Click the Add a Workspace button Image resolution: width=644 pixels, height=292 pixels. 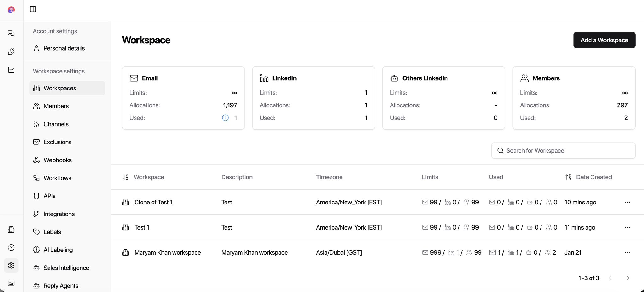[x=604, y=40]
